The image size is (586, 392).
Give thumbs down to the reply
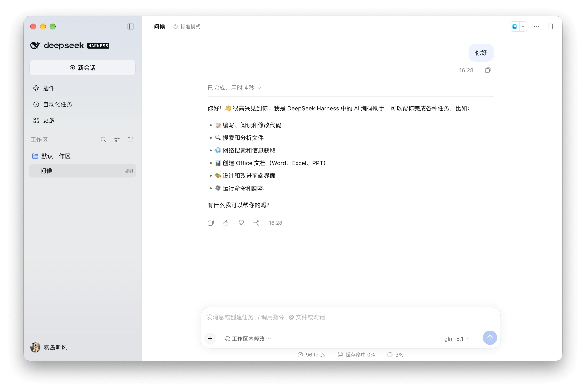[x=241, y=223]
